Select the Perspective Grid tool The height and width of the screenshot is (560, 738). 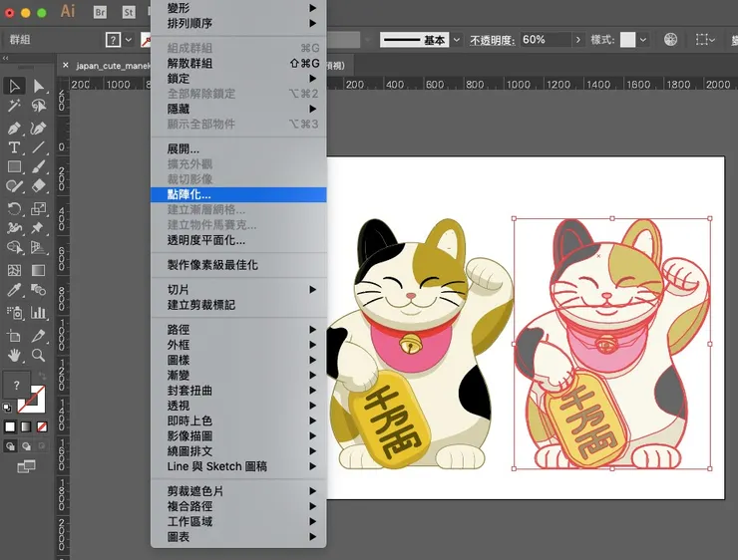(38, 247)
